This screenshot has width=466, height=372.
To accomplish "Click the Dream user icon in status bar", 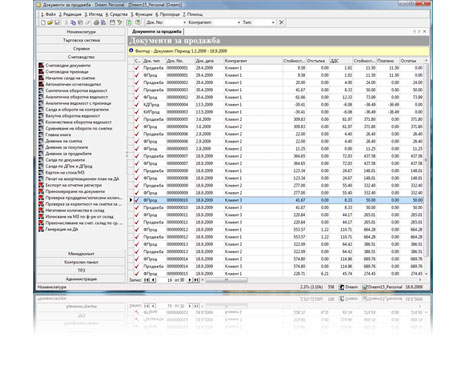I will coord(342,287).
